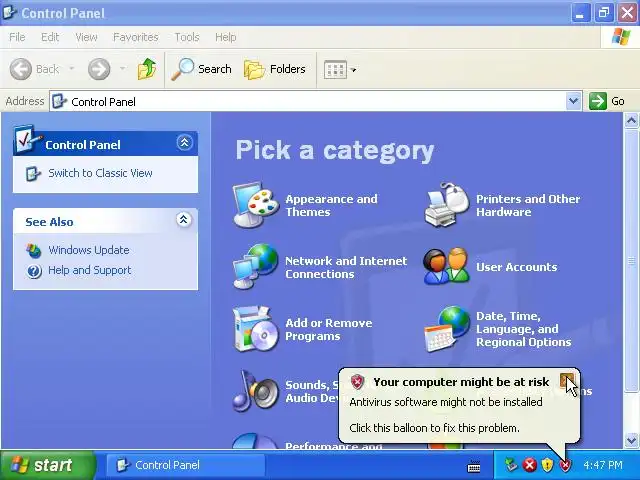Click the Appearance and Themes link
The width and height of the screenshot is (640, 480).
(x=331, y=205)
